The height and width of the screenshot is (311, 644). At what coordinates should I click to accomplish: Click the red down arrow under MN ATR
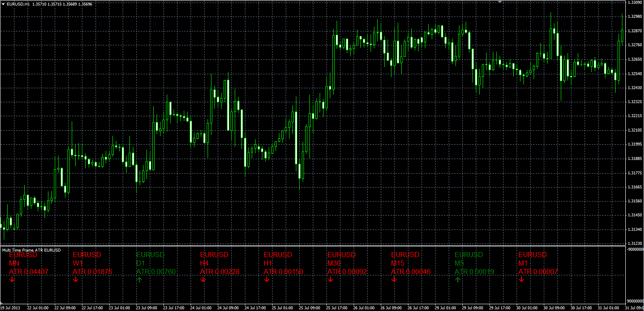pyautogui.click(x=12, y=280)
